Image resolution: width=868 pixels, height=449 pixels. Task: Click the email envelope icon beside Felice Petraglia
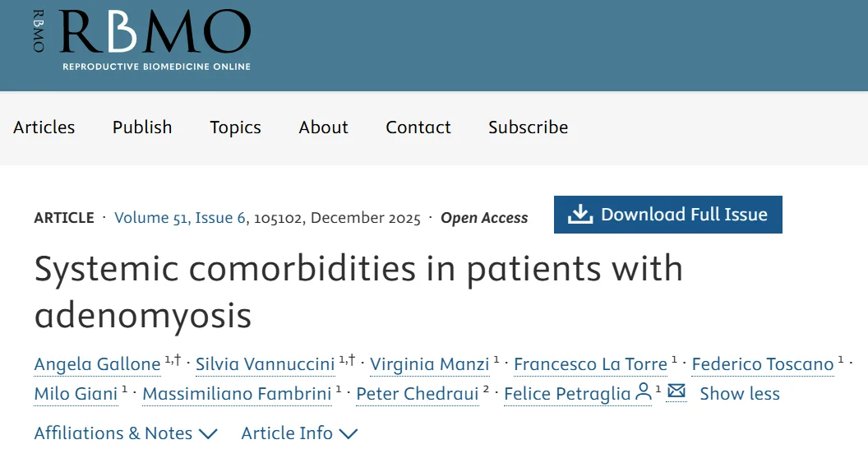click(x=676, y=391)
